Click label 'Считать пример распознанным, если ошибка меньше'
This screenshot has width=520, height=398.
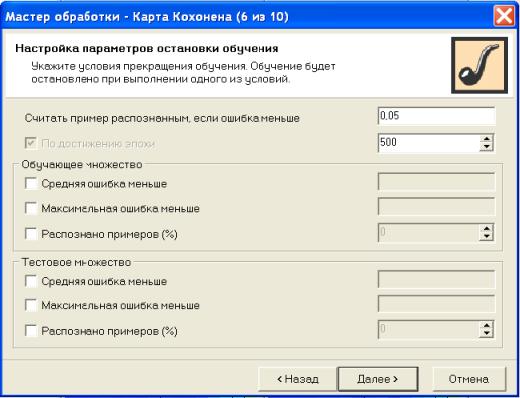pos(162,118)
